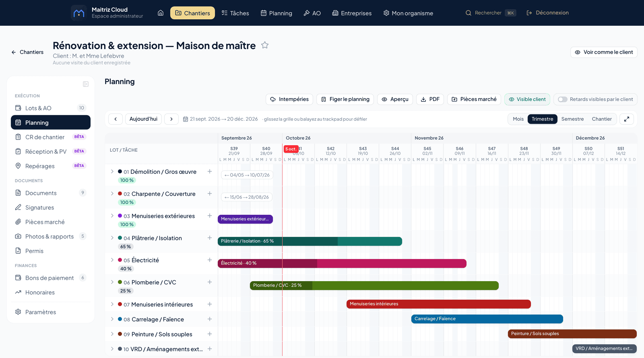Add task to Charpente / Couverture
The width and height of the screenshot is (644, 358).
click(210, 193)
